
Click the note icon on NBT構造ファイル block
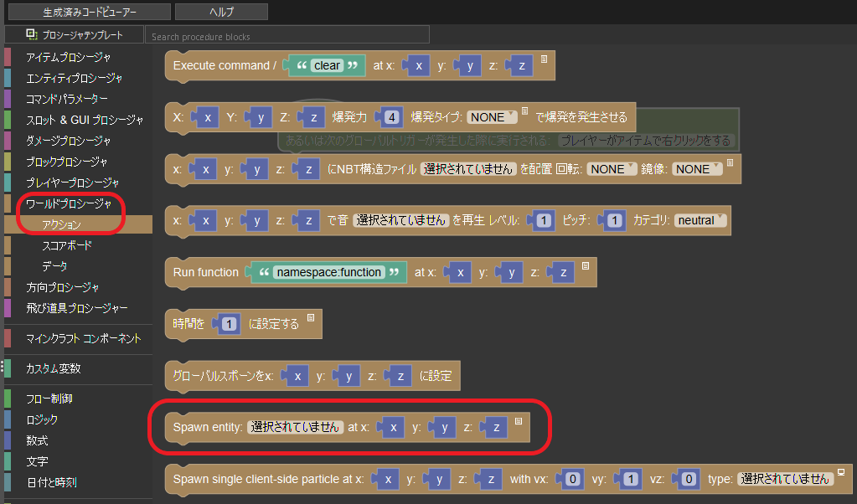(730, 162)
